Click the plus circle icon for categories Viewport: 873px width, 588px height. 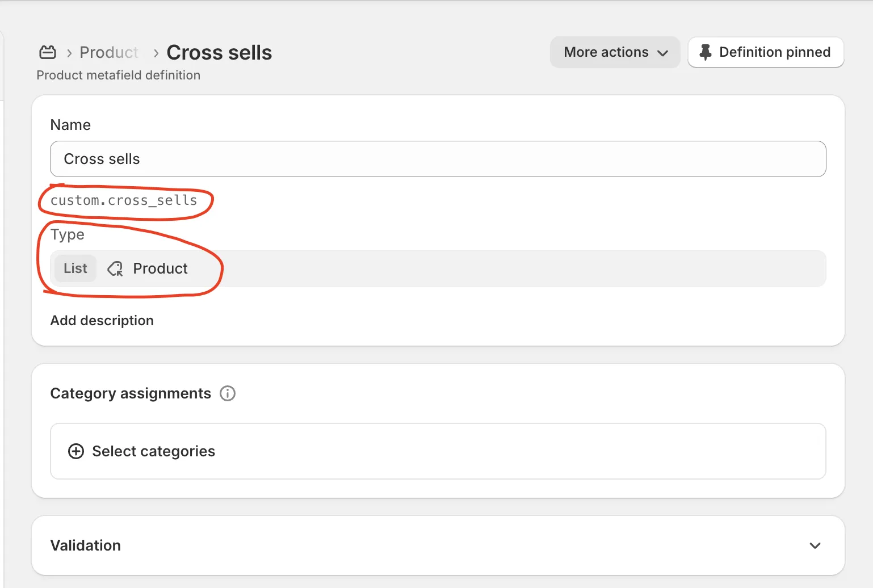[76, 451]
